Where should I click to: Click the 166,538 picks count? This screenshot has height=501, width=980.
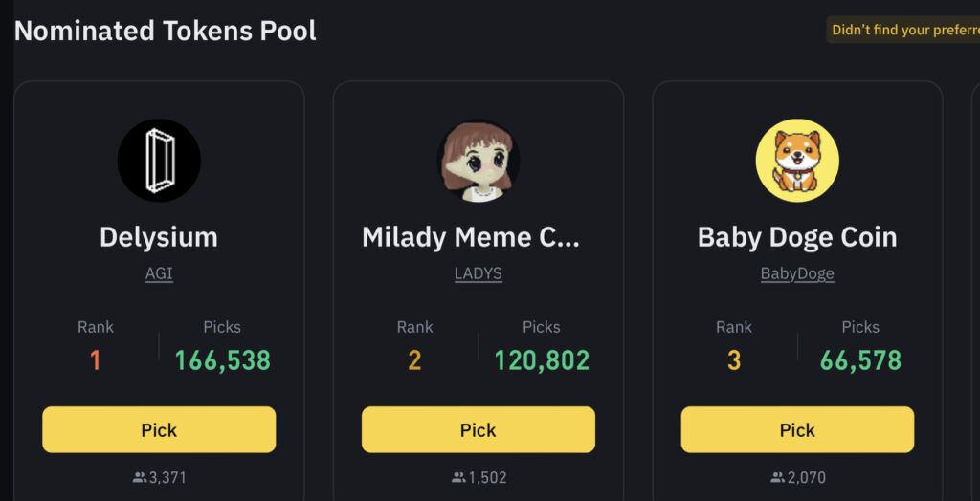[x=222, y=360]
